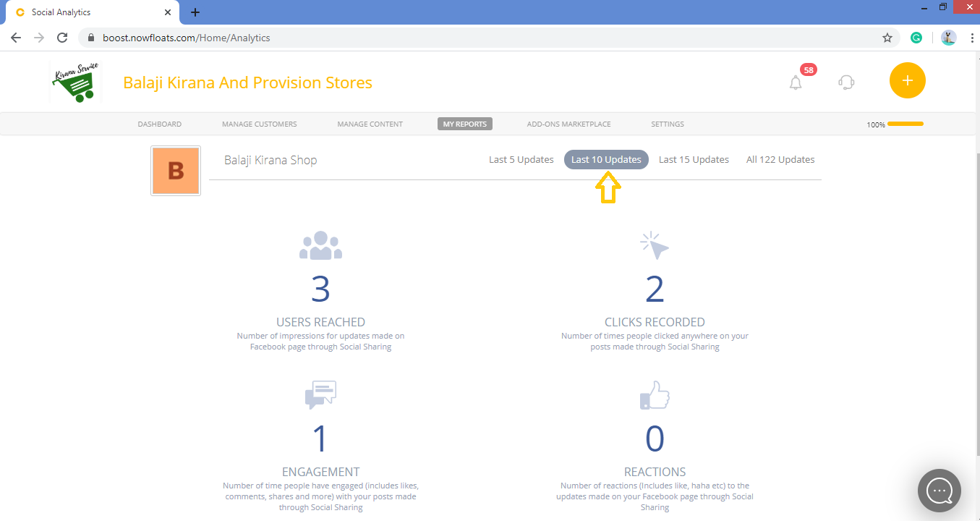
Task: Open the Add-Ons Marketplace section
Action: (568, 124)
